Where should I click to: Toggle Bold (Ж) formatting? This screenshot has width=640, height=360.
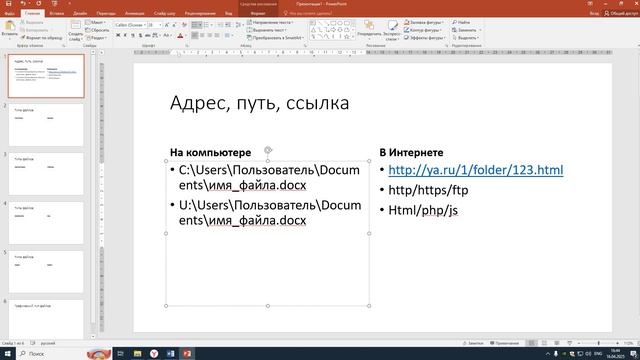118,36
